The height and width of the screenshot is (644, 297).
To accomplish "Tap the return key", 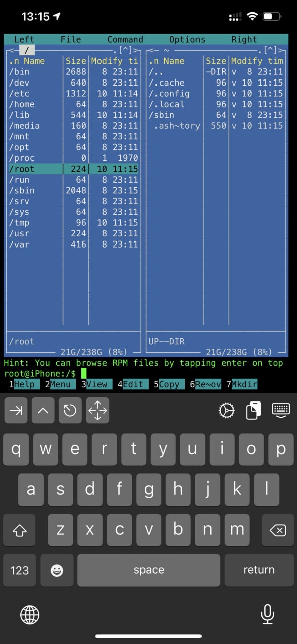I will (259, 570).
